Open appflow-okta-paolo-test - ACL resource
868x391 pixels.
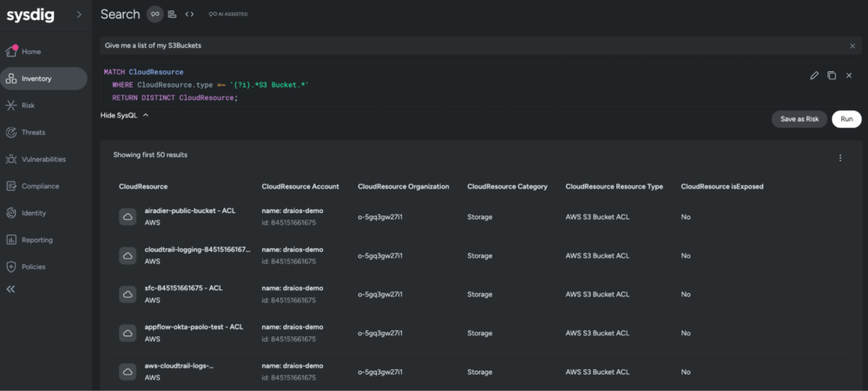click(x=194, y=328)
